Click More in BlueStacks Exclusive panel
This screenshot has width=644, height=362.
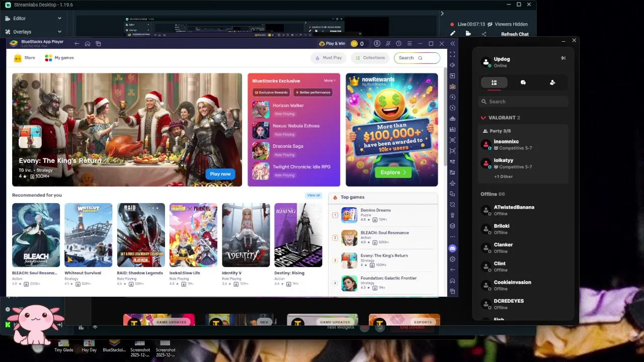point(330,80)
